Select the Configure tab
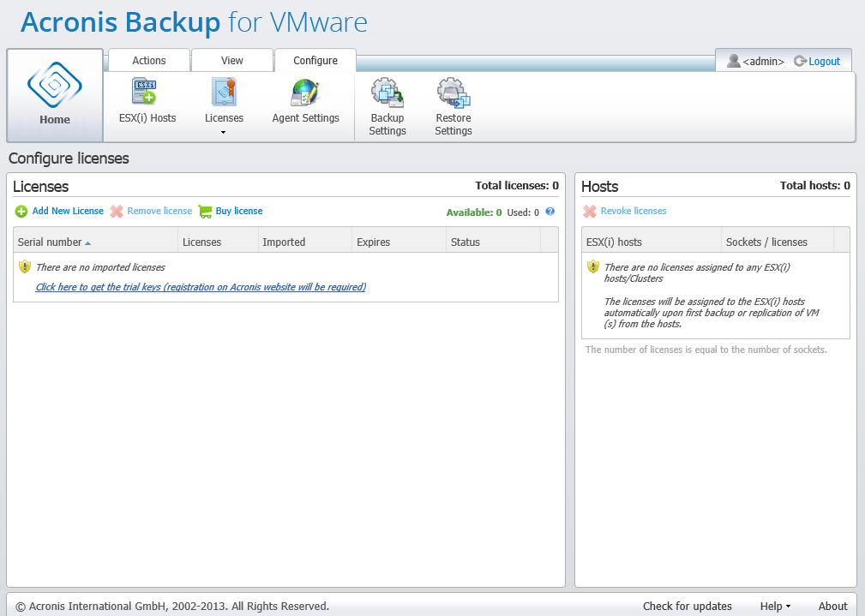This screenshot has width=865, height=616. 315,61
